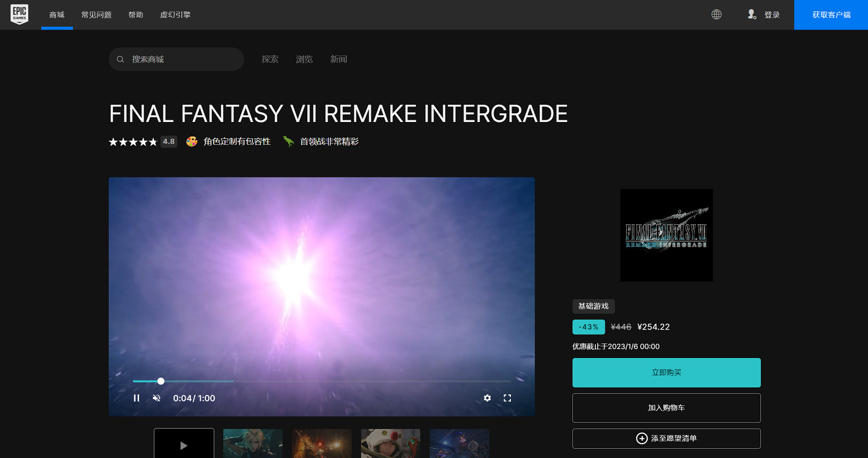Add the game to cart via 加入购物车
This screenshot has width=868, height=458.
click(x=666, y=408)
